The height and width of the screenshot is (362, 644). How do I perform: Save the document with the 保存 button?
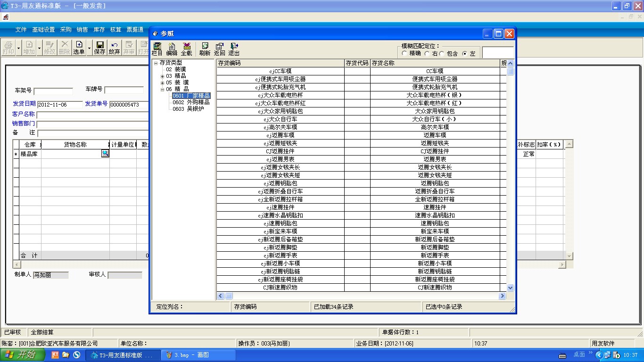[x=100, y=48]
